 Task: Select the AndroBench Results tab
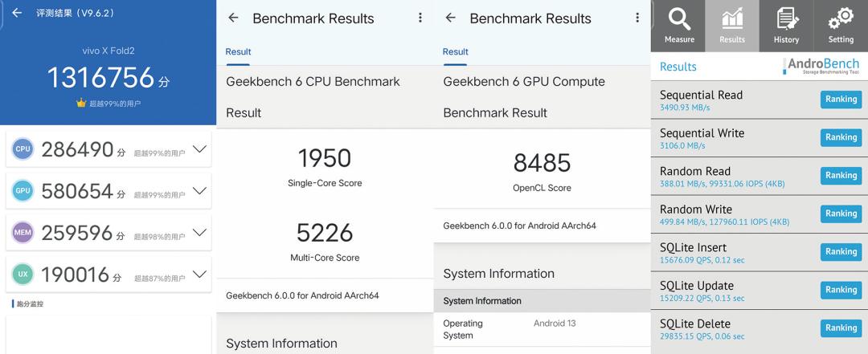click(732, 25)
